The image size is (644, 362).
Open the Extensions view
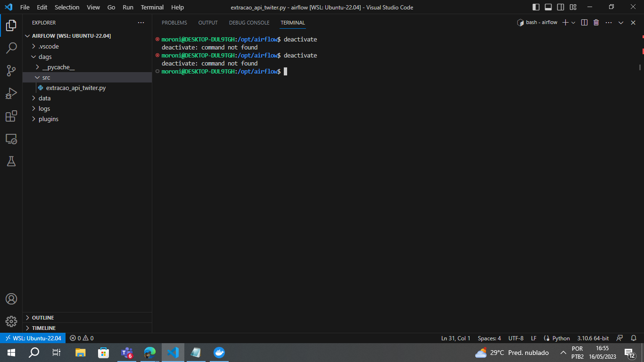(x=11, y=116)
